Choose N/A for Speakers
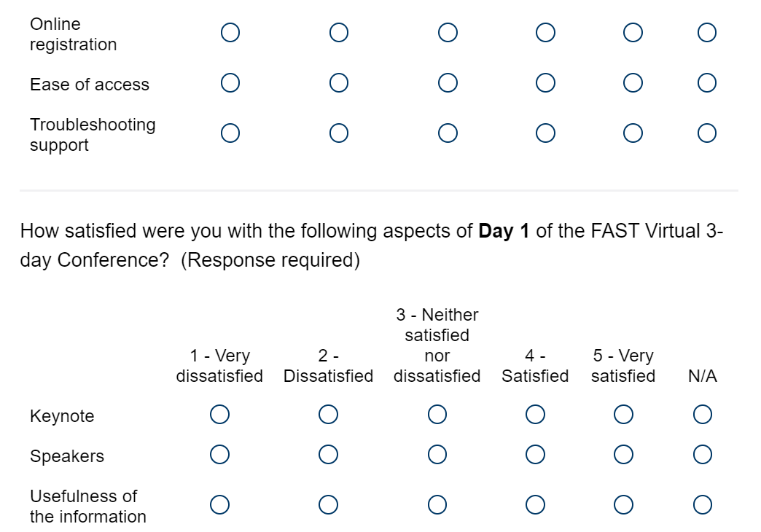The width and height of the screenshot is (761, 532). tap(703, 455)
